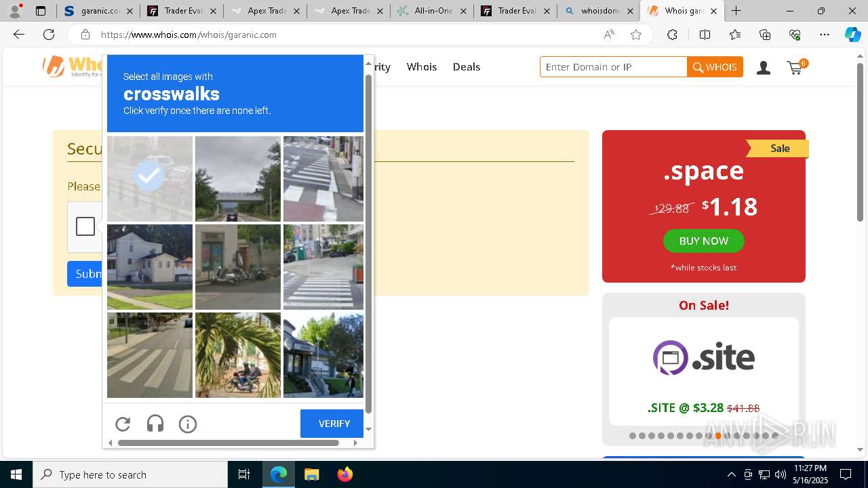Add this page to favorites star

(636, 35)
